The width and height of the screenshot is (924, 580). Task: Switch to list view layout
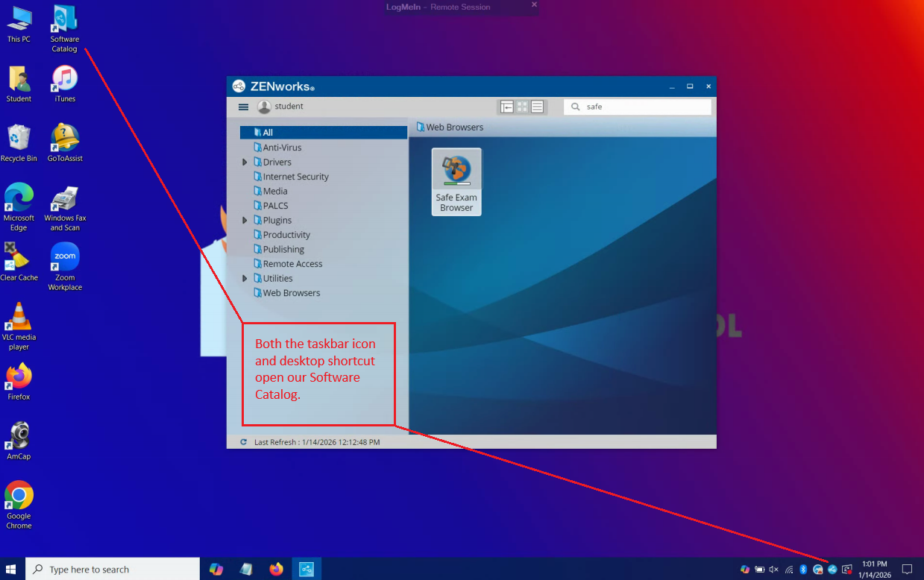[537, 107]
